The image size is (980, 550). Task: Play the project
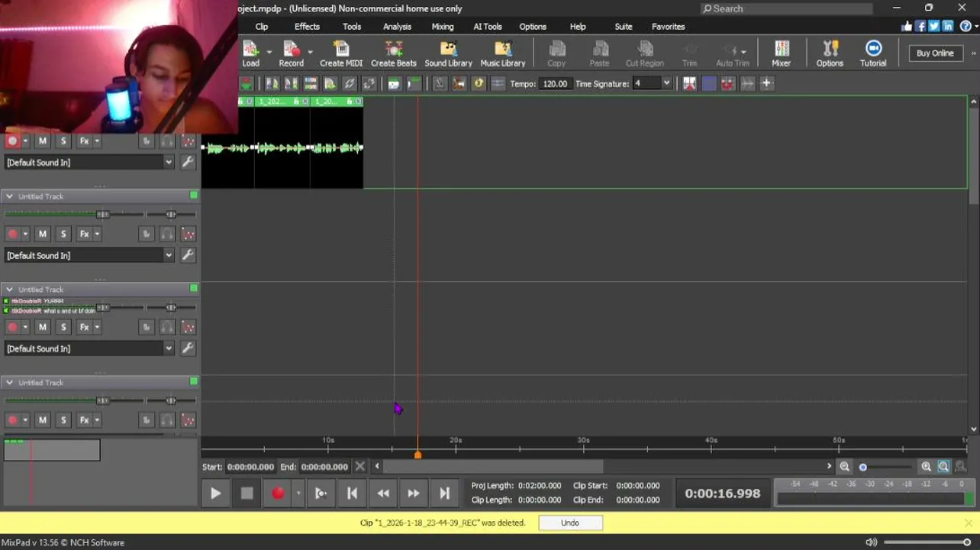(216, 493)
